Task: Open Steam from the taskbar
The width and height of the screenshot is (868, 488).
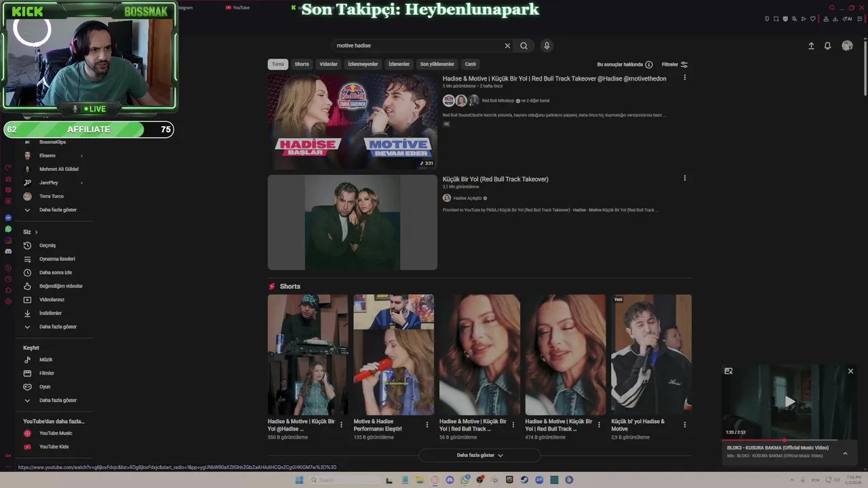Action: coord(524,480)
